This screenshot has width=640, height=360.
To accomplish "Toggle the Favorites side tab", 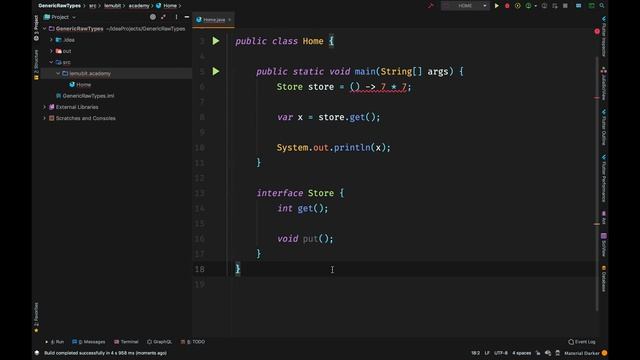I will click(36, 317).
